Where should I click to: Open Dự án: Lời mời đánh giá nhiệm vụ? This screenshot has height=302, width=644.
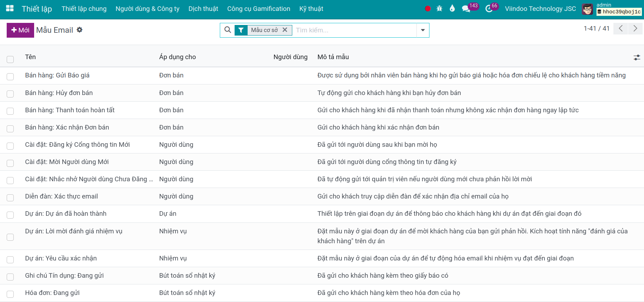(x=74, y=231)
